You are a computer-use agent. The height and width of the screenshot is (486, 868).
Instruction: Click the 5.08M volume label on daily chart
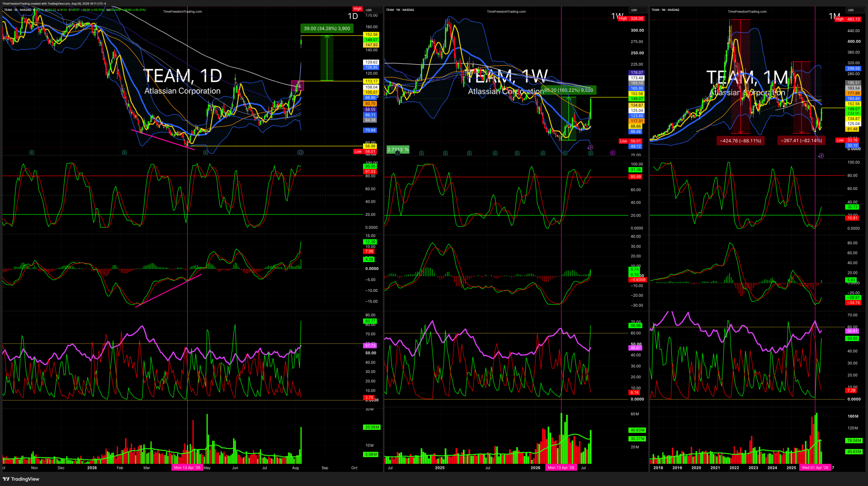click(x=371, y=454)
